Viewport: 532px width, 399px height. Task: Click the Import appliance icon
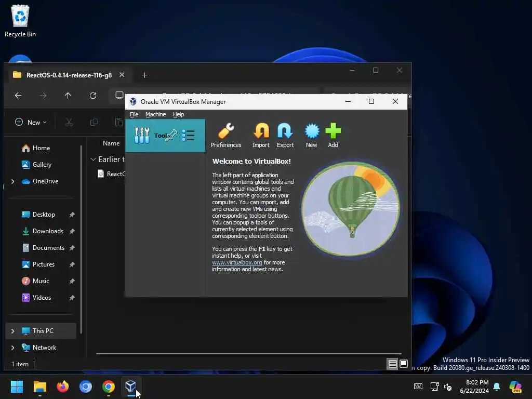[261, 136]
